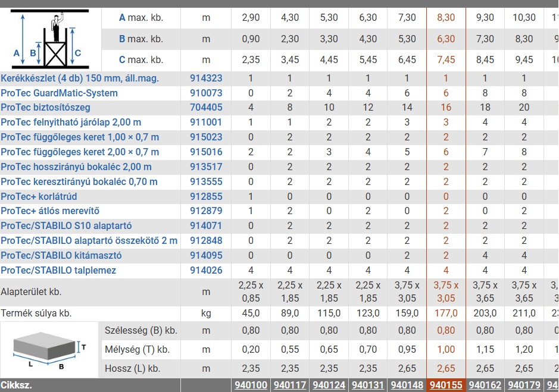Viewport: 559px width, 392px height.
Task: Open the ProTec GuardMatic-System product link
Action: pyautogui.click(x=59, y=93)
